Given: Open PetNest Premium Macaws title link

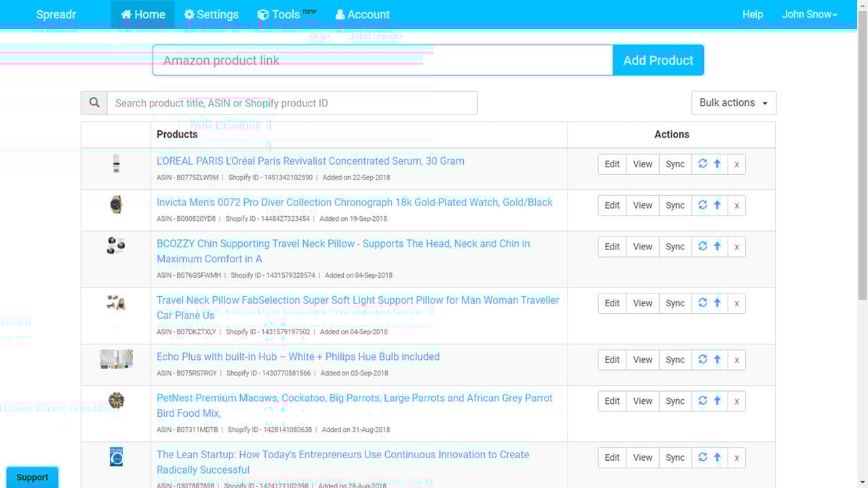Looking at the screenshot, I should click(355, 405).
